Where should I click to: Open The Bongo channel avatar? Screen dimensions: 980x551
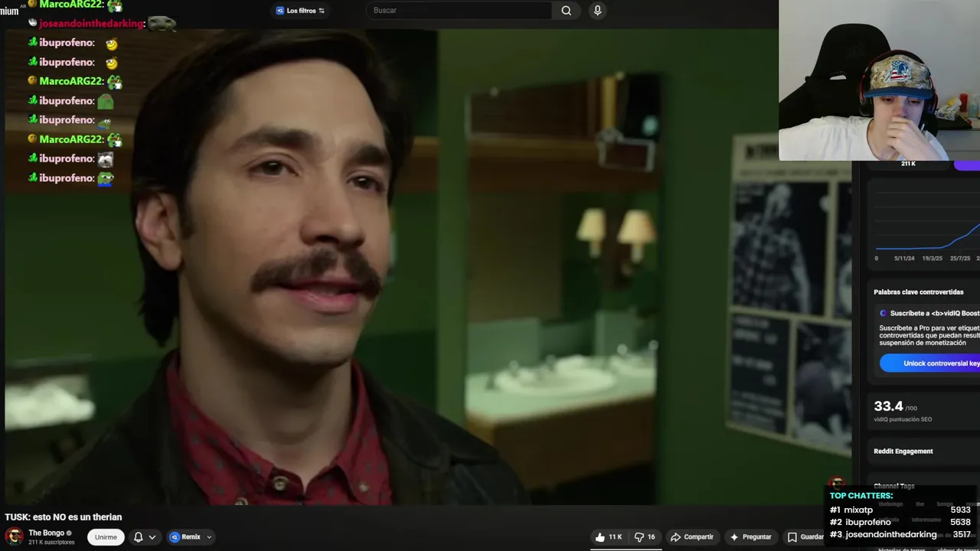(14, 536)
